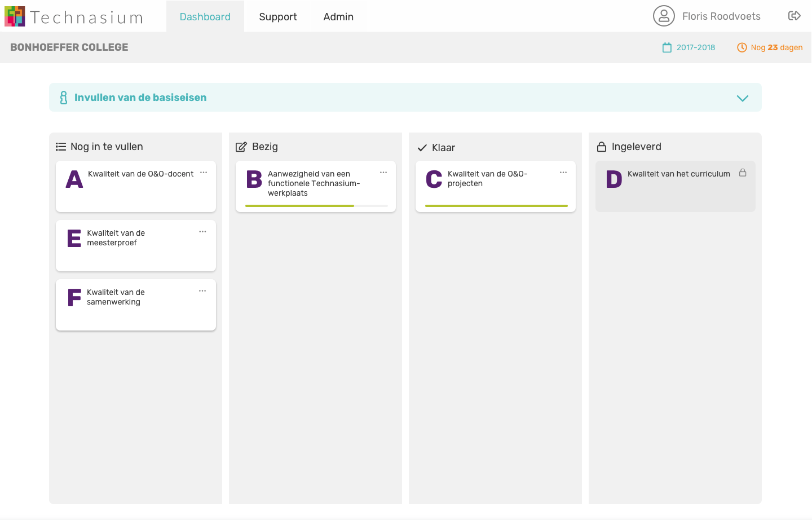Click the clock icon beside Nog 23 dagen
The height and width of the screenshot is (520, 812).
742,48
